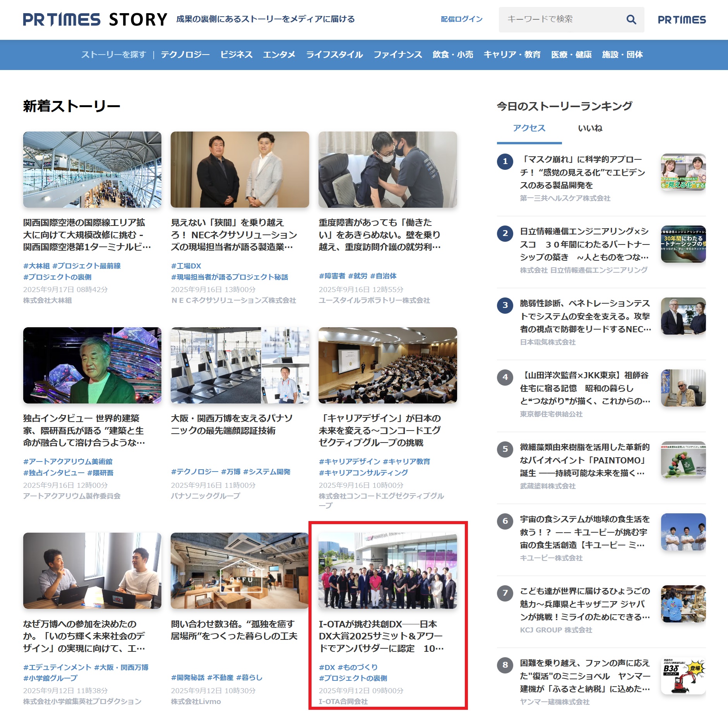This screenshot has height=711, width=728.
Task: Open ranking 5 PAINTOMO story
Action: tap(585, 460)
